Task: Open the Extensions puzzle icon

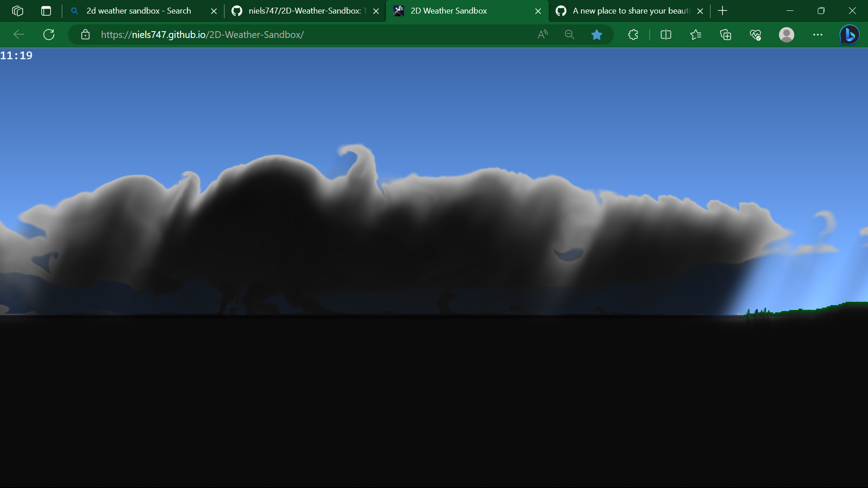Action: 632,34
